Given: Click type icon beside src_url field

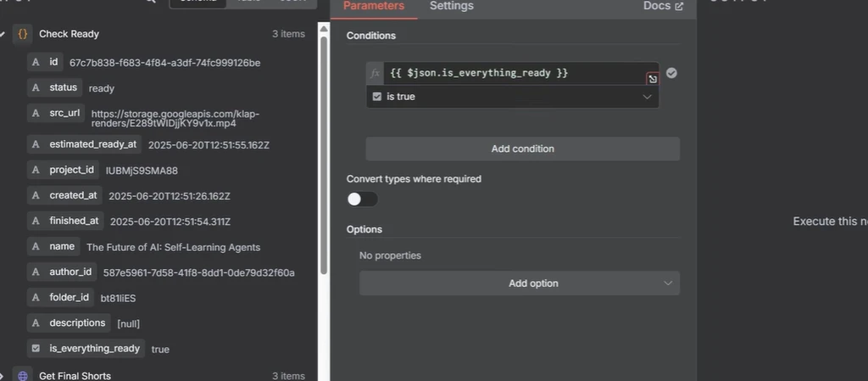Looking at the screenshot, I should [x=36, y=113].
